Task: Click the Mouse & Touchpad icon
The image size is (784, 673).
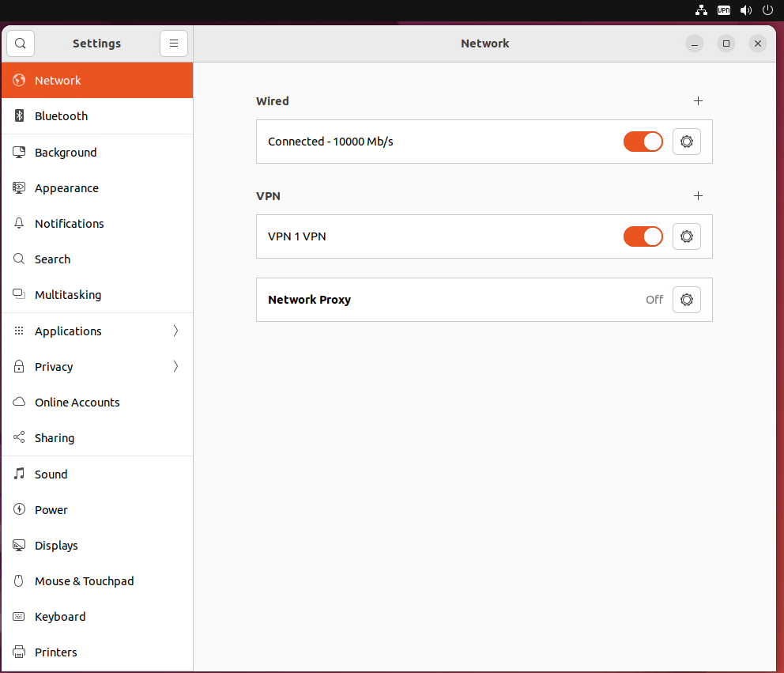Action: (x=19, y=581)
